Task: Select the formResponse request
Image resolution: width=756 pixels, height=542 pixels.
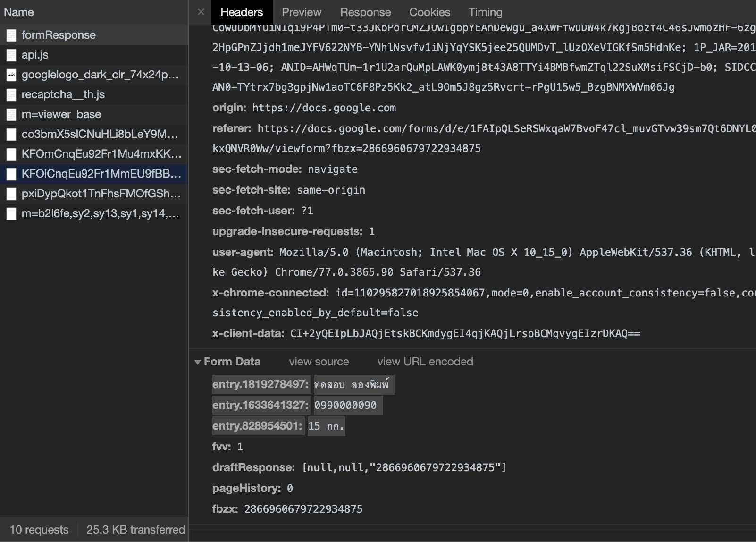Action: (94, 35)
